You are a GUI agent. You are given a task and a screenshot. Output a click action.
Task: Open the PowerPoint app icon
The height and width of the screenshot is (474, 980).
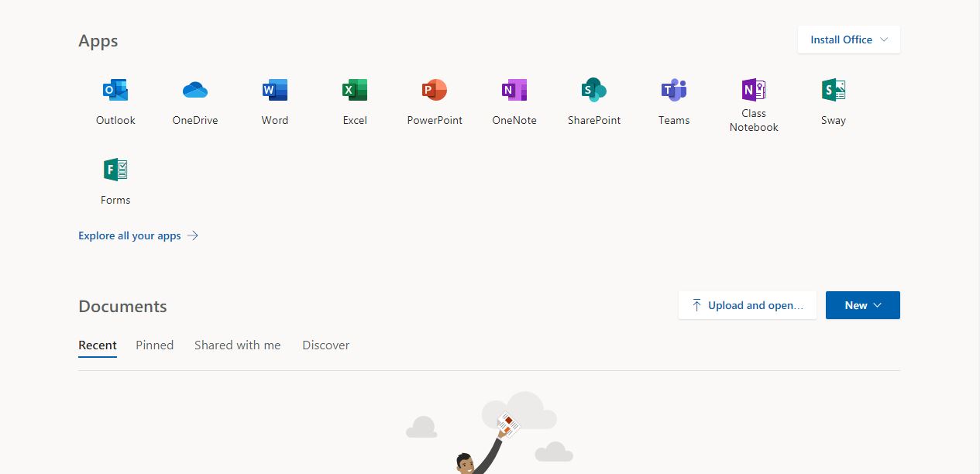click(435, 91)
